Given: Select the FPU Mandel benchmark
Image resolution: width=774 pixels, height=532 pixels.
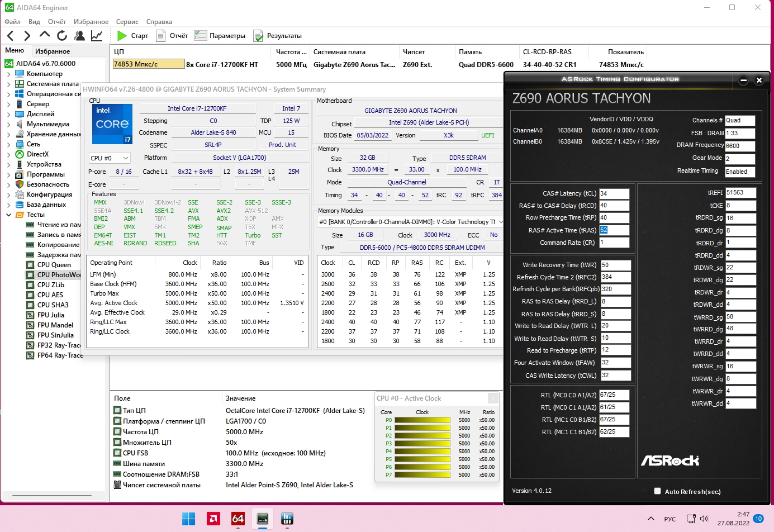Looking at the screenshot, I should pos(55,325).
